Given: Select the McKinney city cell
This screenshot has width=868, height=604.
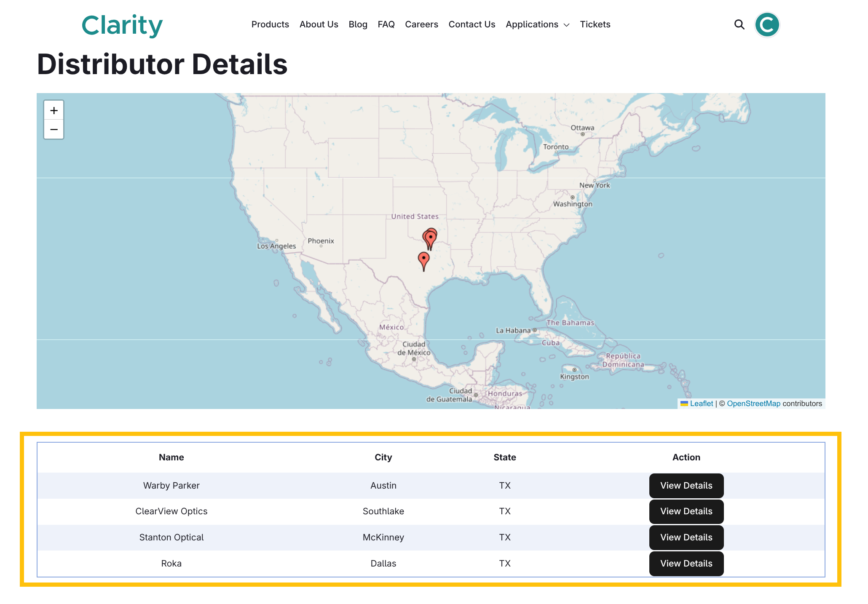Looking at the screenshot, I should pos(383,537).
